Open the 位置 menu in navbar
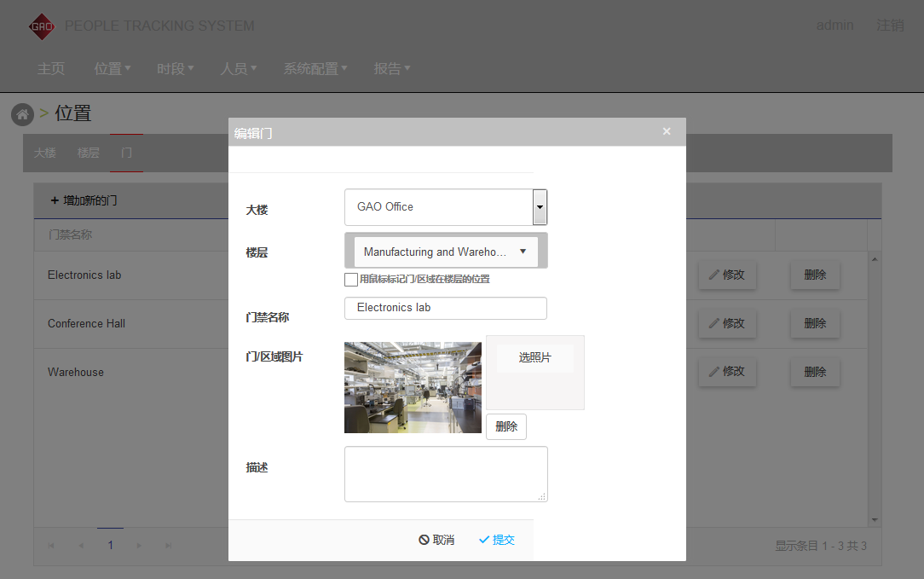The image size is (924, 579). point(112,69)
